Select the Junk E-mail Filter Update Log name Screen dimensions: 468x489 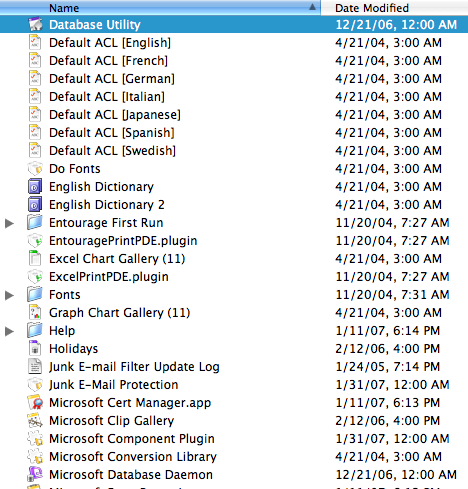[x=134, y=367]
